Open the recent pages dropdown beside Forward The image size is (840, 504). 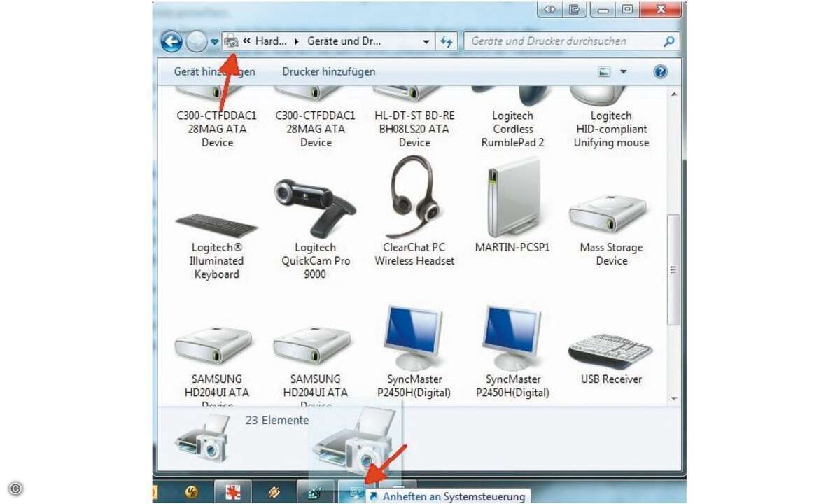coord(214,42)
